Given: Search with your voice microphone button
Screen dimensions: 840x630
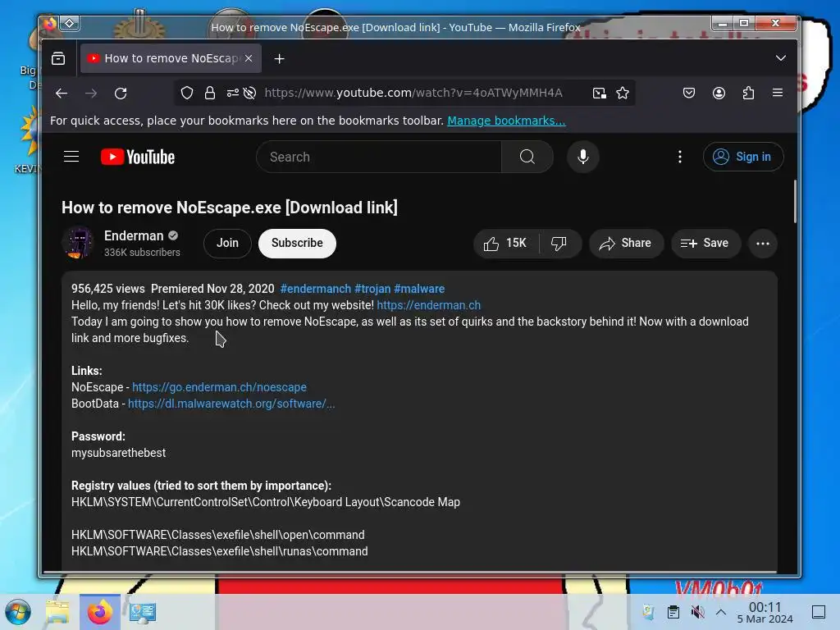Looking at the screenshot, I should [583, 157].
